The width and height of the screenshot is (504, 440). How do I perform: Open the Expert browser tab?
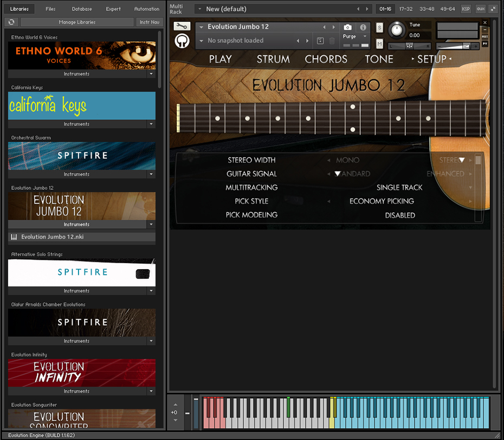coord(113,9)
